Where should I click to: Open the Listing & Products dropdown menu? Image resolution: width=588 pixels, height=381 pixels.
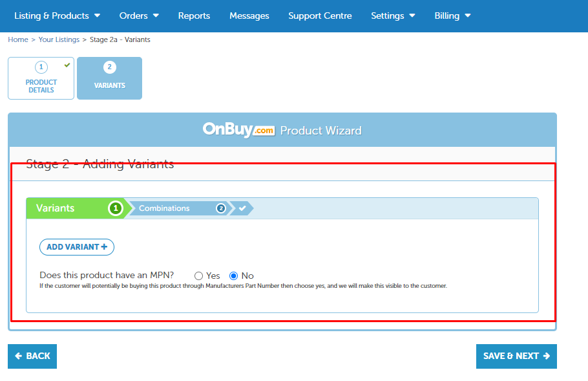pyautogui.click(x=57, y=16)
